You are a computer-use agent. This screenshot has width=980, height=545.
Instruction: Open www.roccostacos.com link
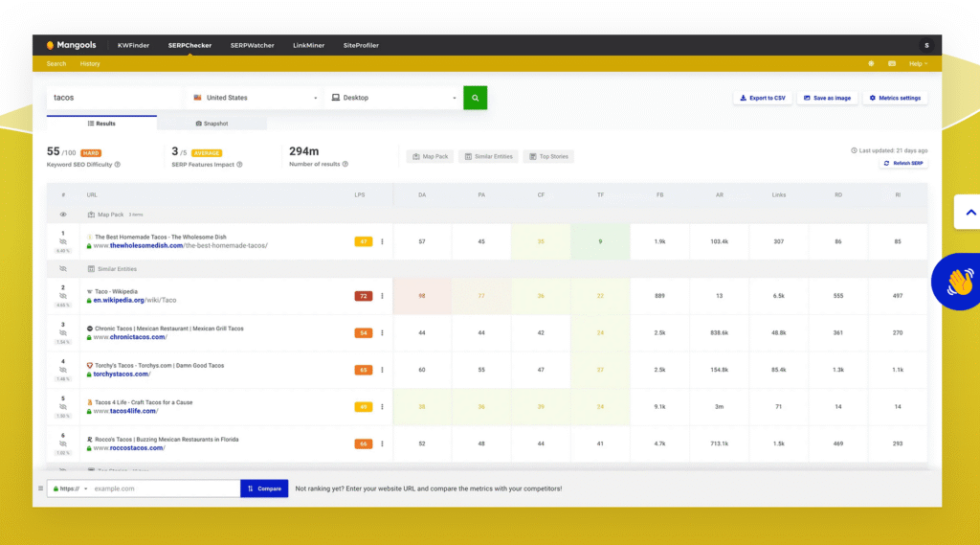pyautogui.click(x=129, y=448)
